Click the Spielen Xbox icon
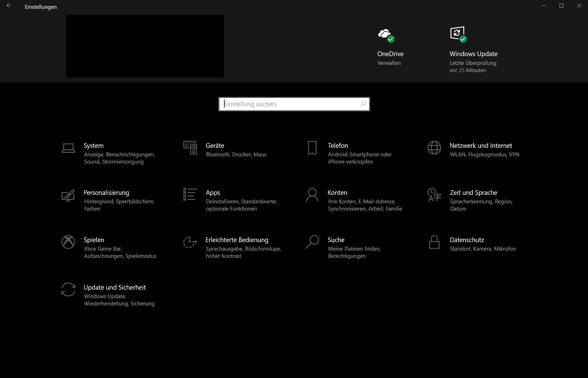The height and width of the screenshot is (378, 588). 68,242
